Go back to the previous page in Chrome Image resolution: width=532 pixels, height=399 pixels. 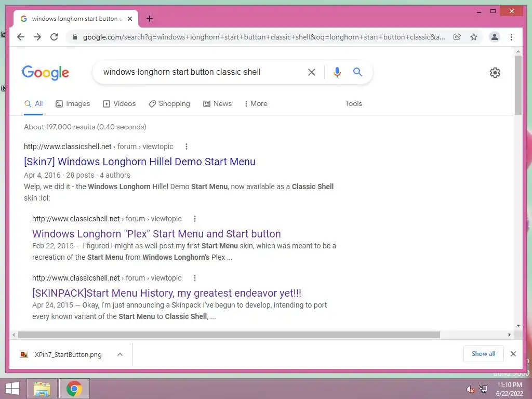tap(21, 37)
